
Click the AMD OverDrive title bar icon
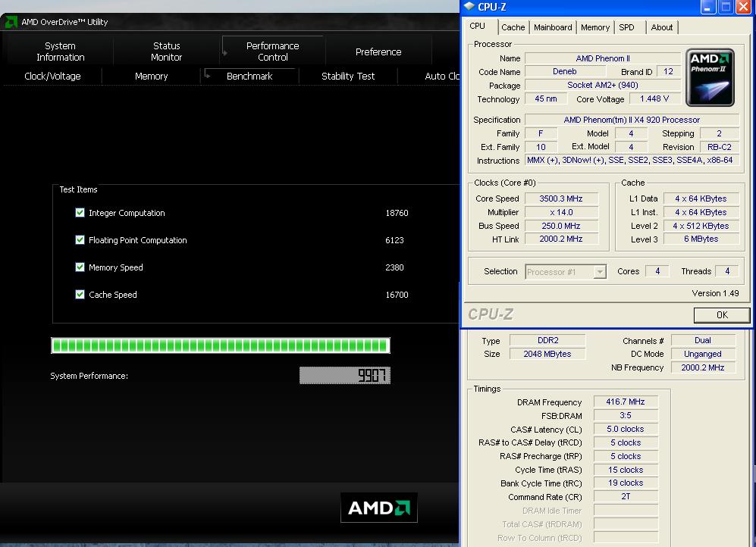(11, 22)
